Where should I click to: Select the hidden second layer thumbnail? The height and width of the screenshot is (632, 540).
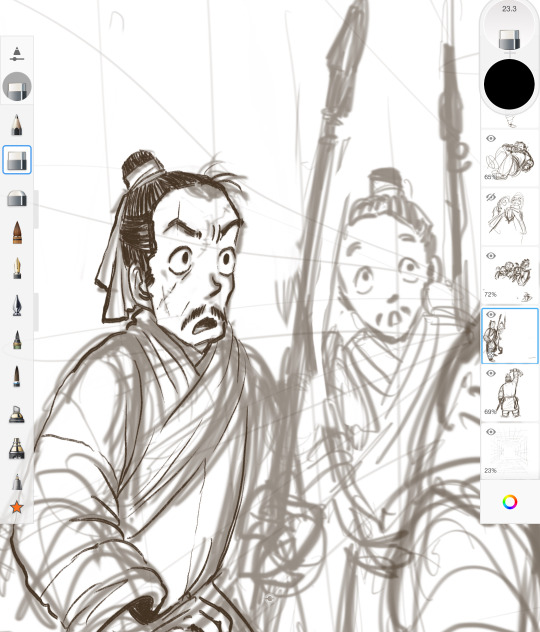[x=510, y=218]
